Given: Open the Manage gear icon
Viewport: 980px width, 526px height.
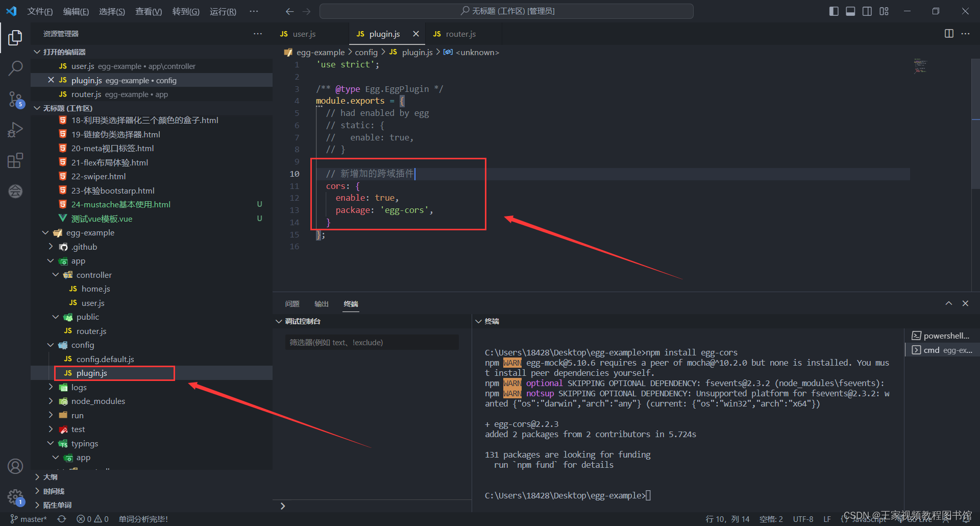Looking at the screenshot, I should (x=15, y=497).
